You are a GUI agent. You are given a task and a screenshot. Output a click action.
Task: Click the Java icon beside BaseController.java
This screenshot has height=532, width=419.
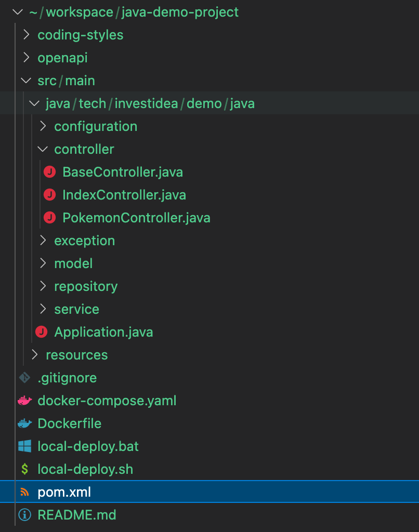pyautogui.click(x=49, y=172)
